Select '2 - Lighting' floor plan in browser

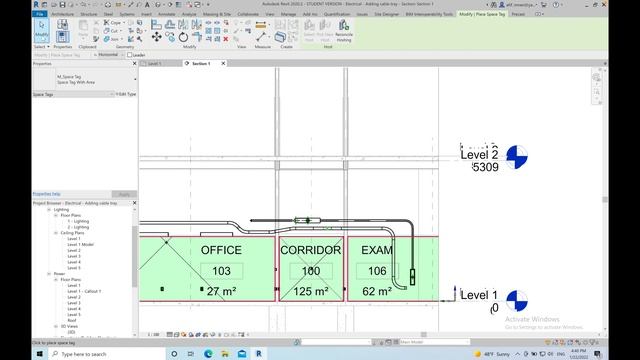point(78,227)
